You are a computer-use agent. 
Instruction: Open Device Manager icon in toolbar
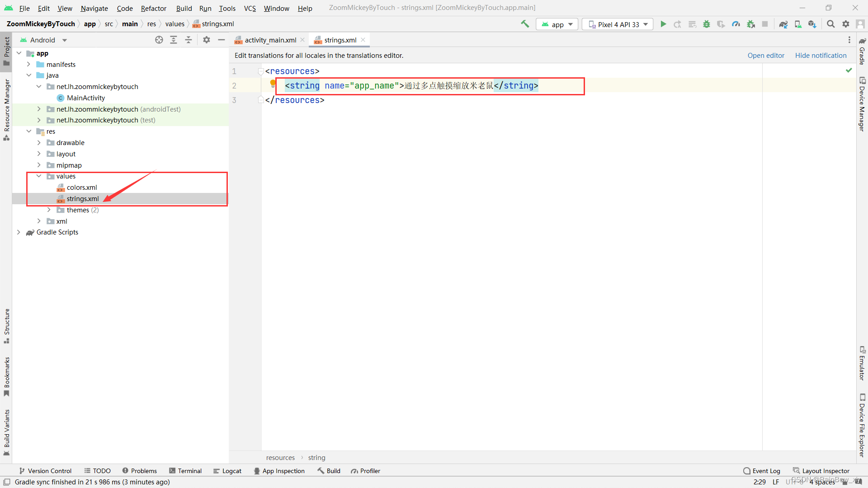[798, 24]
